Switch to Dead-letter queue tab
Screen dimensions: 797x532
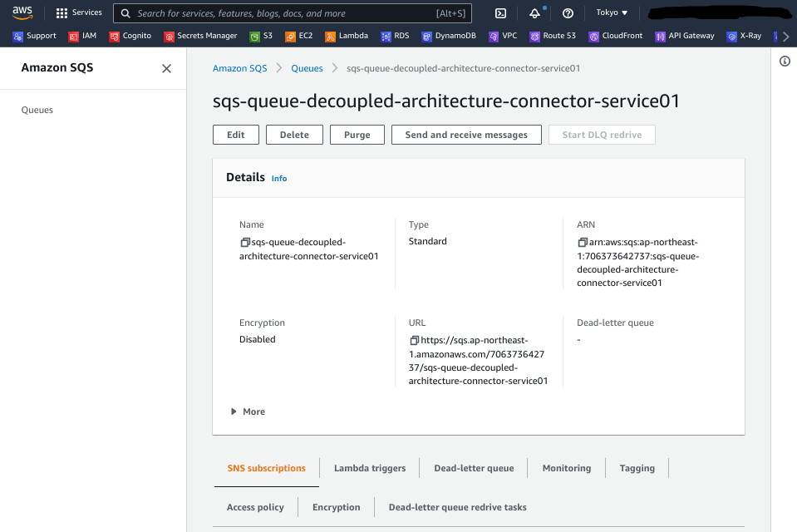(x=474, y=469)
